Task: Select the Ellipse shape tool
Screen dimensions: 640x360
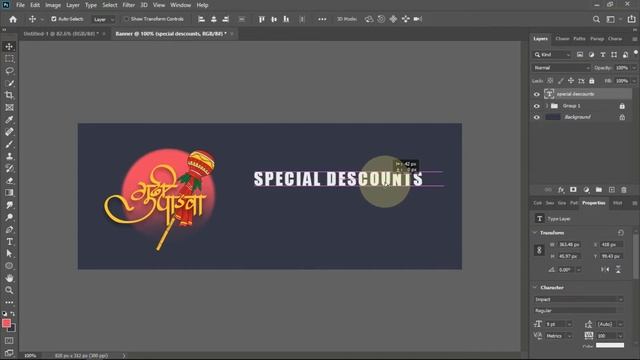Action: point(9,266)
